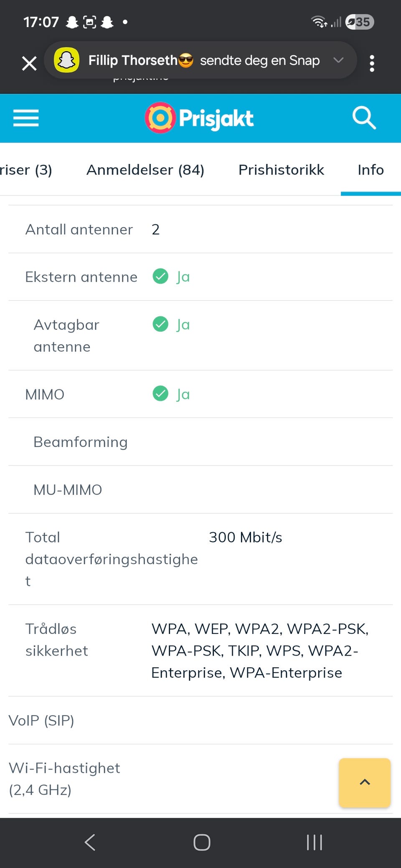The width and height of the screenshot is (401, 868).
Task: Open the search magnifier
Action: [x=364, y=118]
